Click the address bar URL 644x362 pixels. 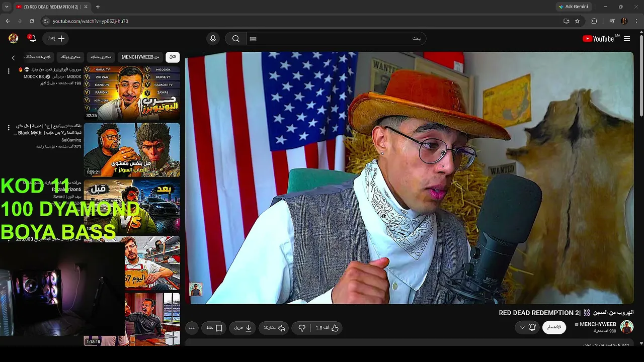click(91, 21)
